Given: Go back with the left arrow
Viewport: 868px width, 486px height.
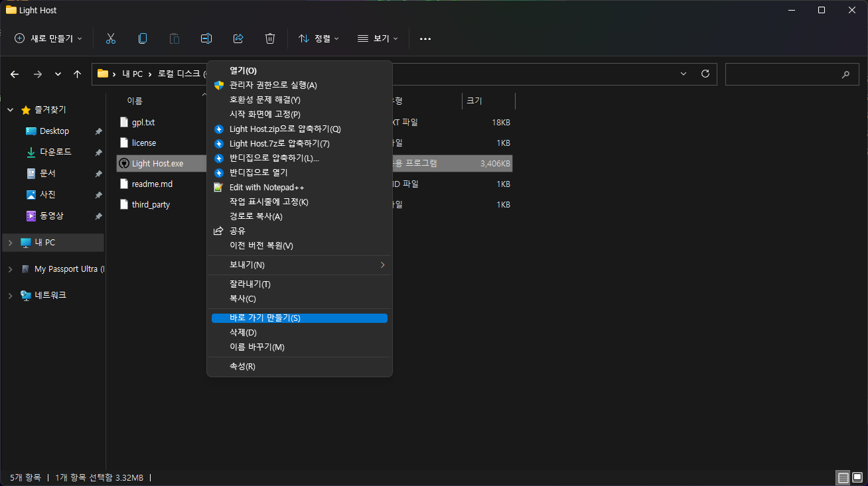Looking at the screenshot, I should (x=15, y=74).
